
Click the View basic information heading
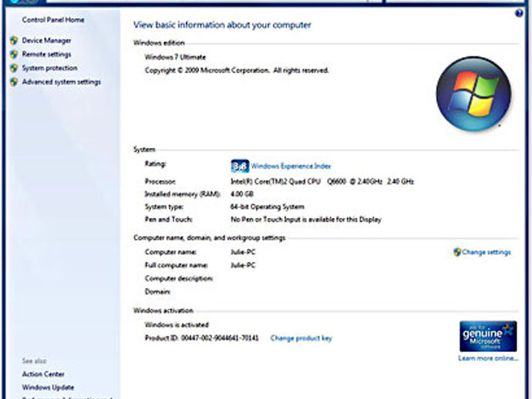tap(222, 25)
